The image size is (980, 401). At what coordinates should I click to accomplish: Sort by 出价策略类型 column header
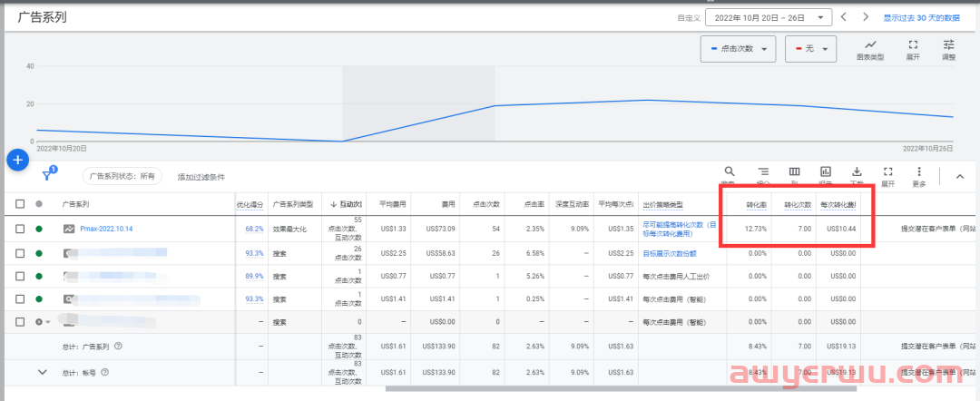click(x=663, y=205)
